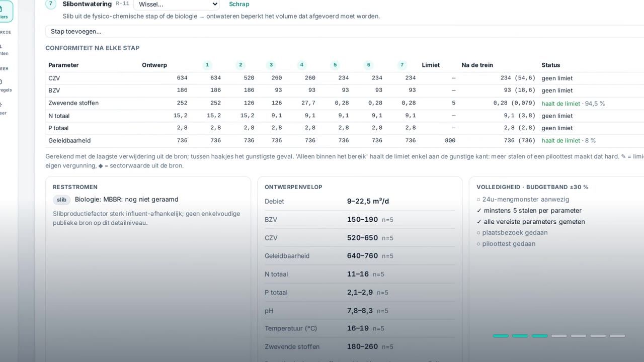Click the '800' limit for Geleidbaarheid
The height and width of the screenshot is (362, 644).
click(x=450, y=141)
